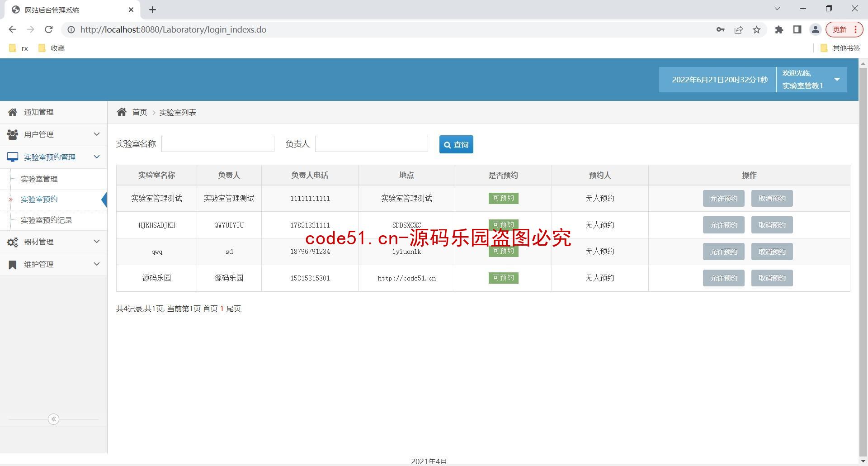868x466 pixels.
Task: Click the http://code51.cn location cell
Action: point(406,279)
